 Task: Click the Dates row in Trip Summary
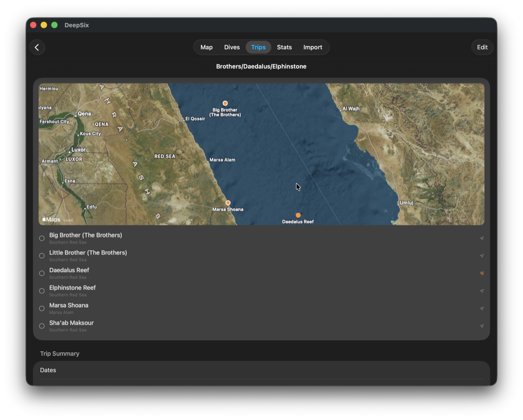[261, 370]
